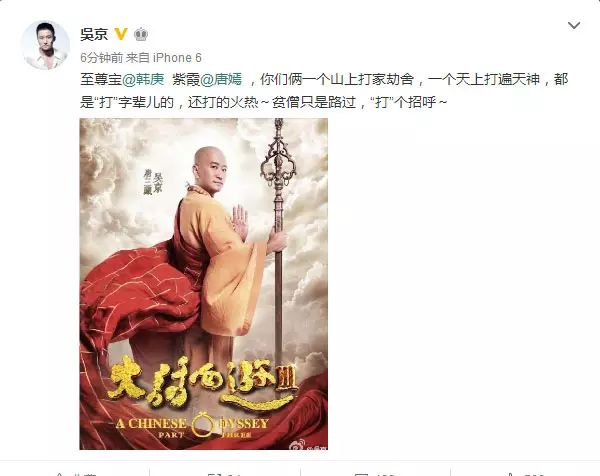The image size is (600, 476).
Task: Click the comment icon in bottom bar
Action: (x=362, y=474)
